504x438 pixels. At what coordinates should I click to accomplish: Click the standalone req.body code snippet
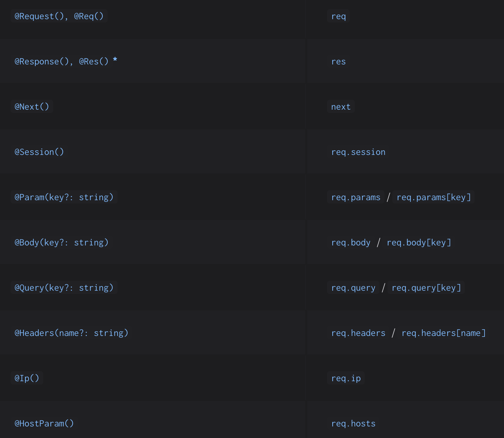tap(351, 242)
